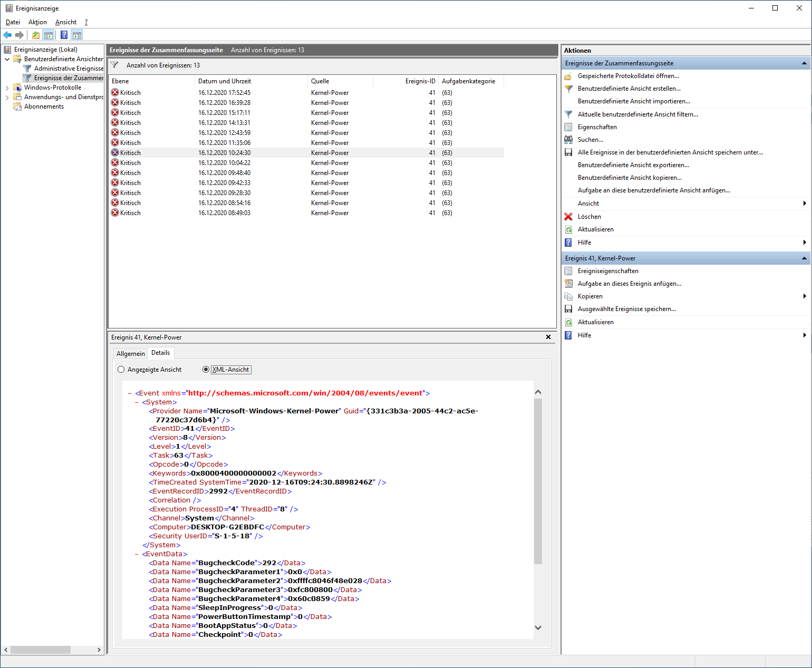Image resolution: width=812 pixels, height=668 pixels.
Task: Click Benutzerdefinierte Ansicht importieren action
Action: coord(634,101)
